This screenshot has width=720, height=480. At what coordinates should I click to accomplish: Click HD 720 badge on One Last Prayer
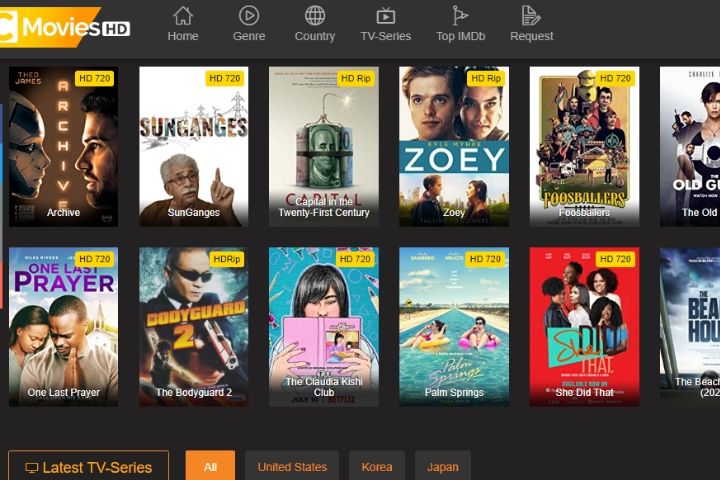tap(95, 259)
